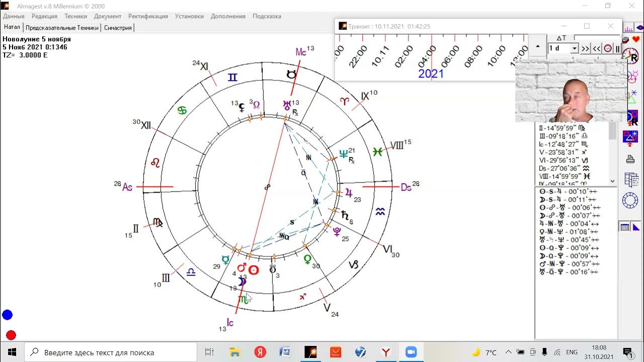Step transit forward with >> button
This screenshot has width=644, height=362.
[x=585, y=48]
